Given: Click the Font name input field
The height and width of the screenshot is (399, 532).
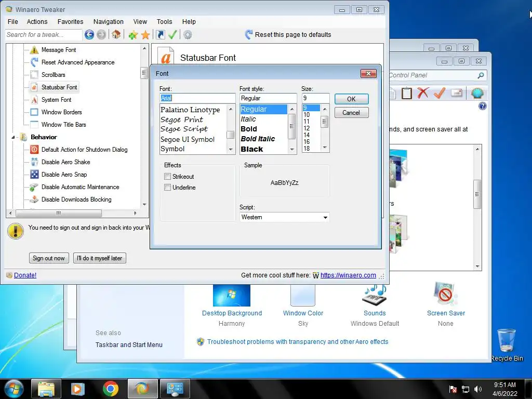Looking at the screenshot, I should click(x=197, y=98).
